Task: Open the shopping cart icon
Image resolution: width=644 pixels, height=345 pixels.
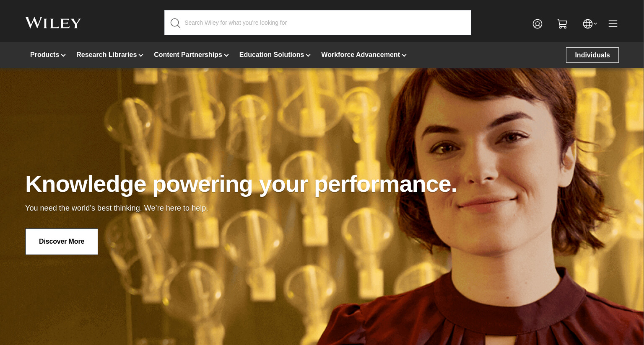Action: click(x=562, y=24)
